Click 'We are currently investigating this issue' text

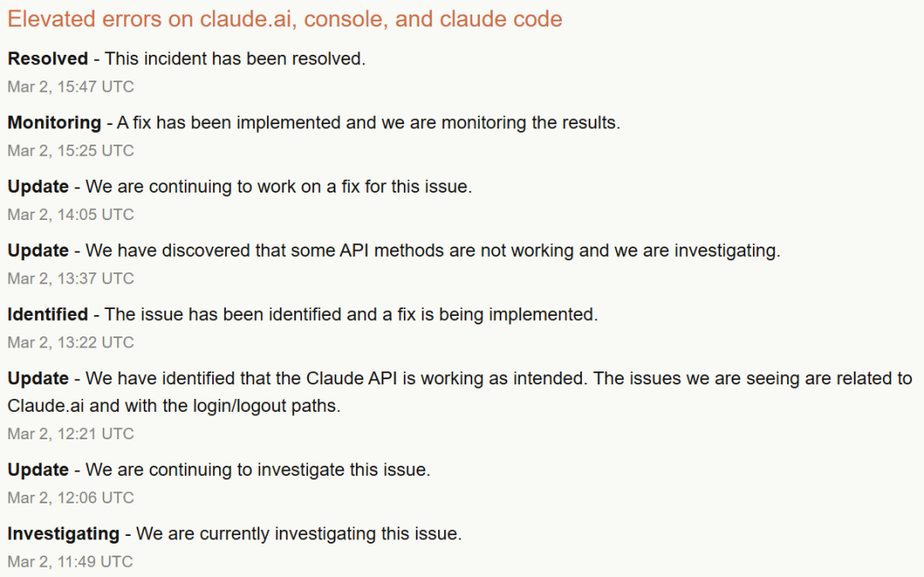[299, 533]
